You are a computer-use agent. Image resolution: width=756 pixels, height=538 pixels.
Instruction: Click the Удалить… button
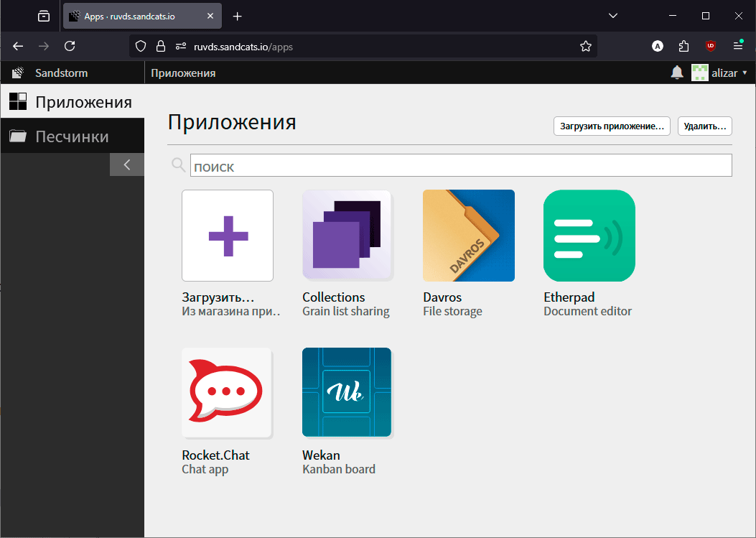tap(705, 126)
